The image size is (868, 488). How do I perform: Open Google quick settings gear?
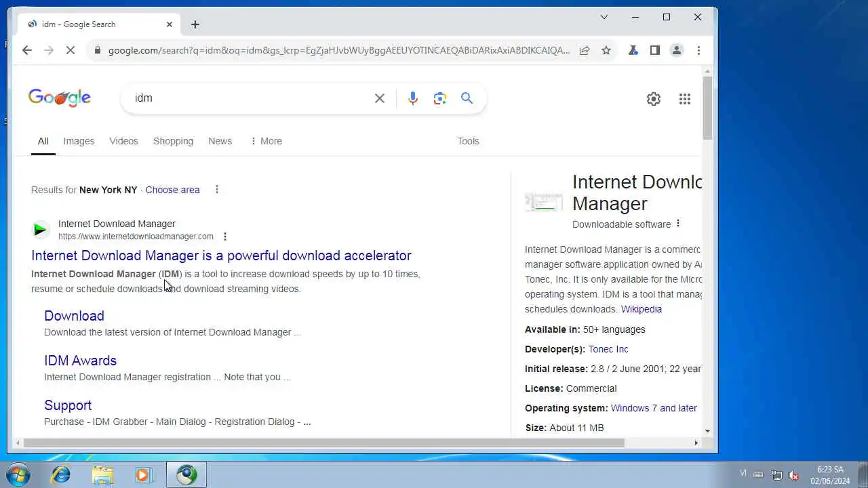(654, 99)
